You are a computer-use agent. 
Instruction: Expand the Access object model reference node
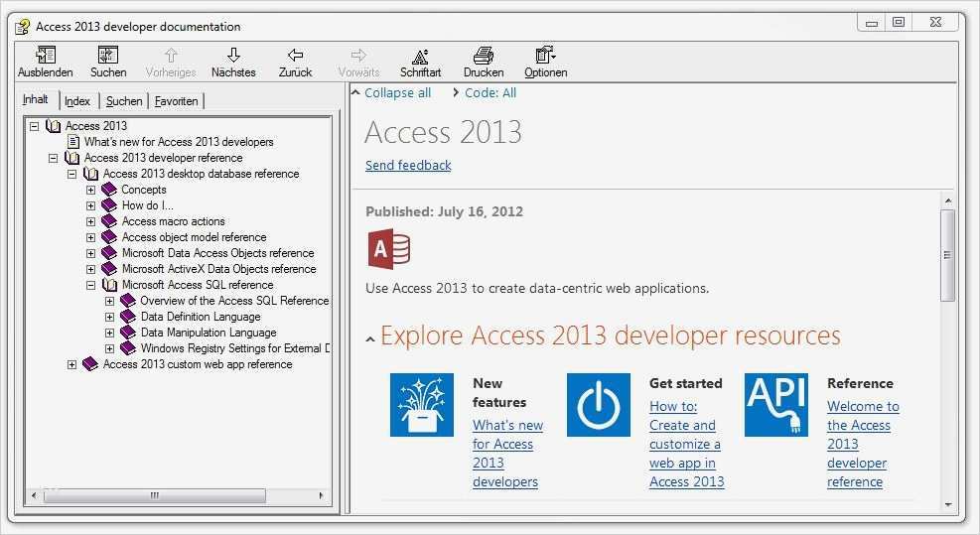coord(90,237)
